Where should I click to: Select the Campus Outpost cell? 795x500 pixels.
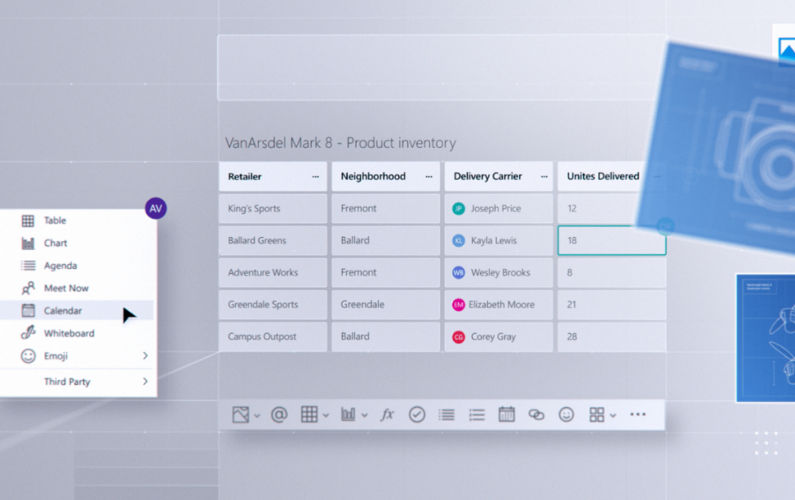click(x=273, y=336)
